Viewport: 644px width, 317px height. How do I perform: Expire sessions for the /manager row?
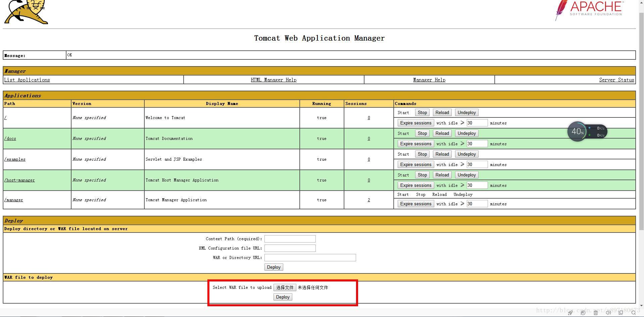[415, 204]
